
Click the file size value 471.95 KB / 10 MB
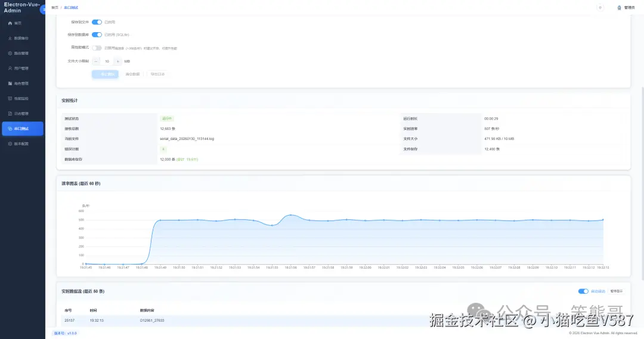pyautogui.click(x=499, y=139)
